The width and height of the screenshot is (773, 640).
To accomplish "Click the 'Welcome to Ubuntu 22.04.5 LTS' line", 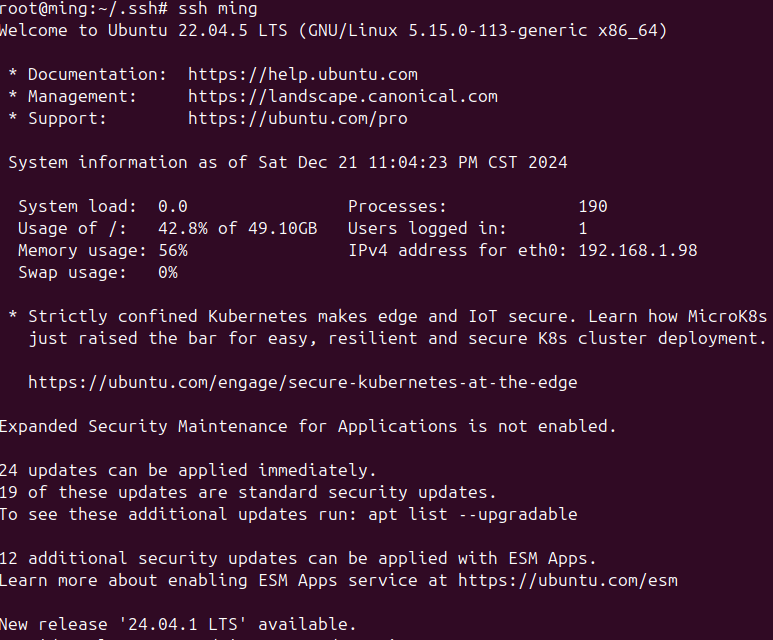I will pyautogui.click(x=150, y=30).
